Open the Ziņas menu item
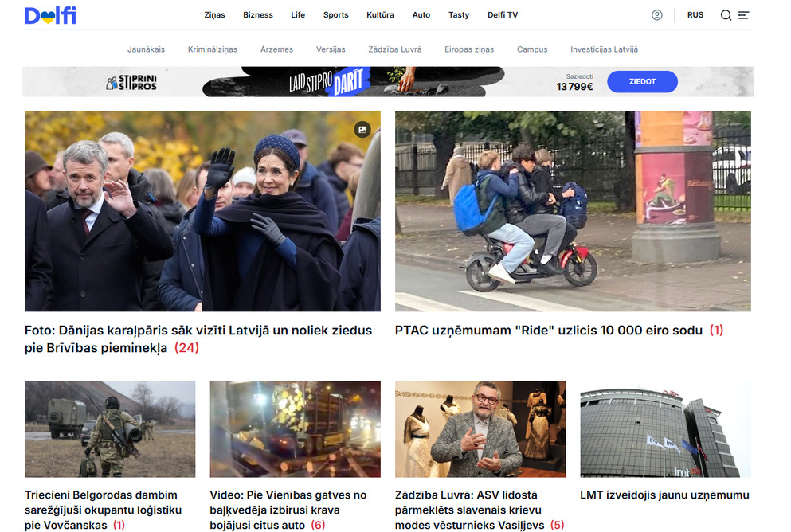791x532 pixels. pyautogui.click(x=214, y=15)
